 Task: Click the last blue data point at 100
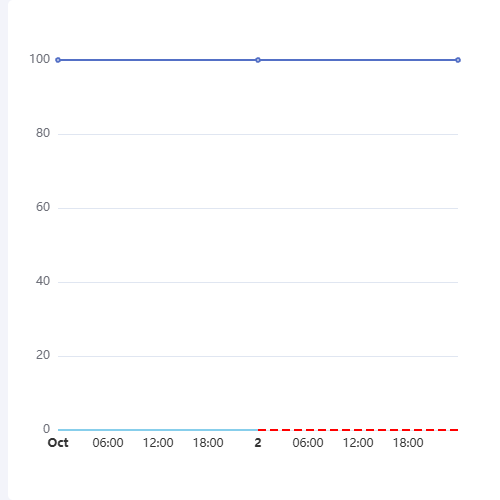[458, 60]
